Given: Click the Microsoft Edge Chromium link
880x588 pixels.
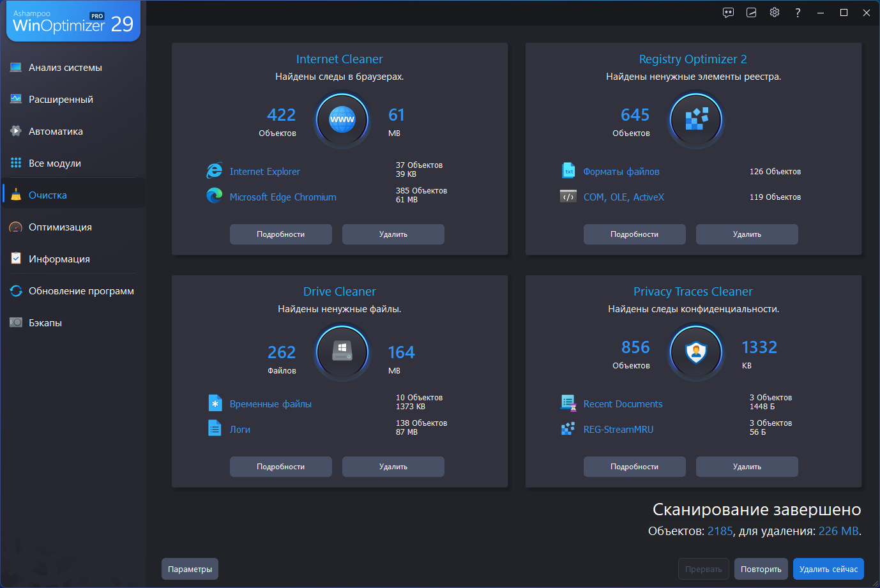Looking at the screenshot, I should click(283, 197).
